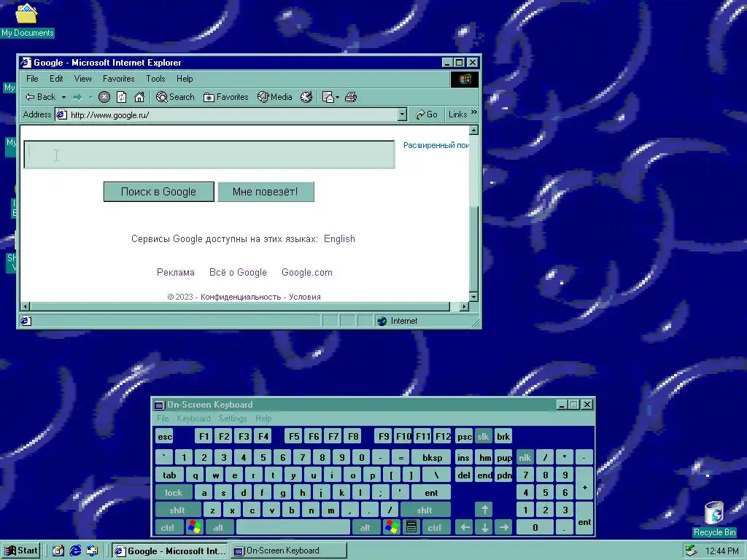
Task: Refresh the current page
Action: pos(122,97)
